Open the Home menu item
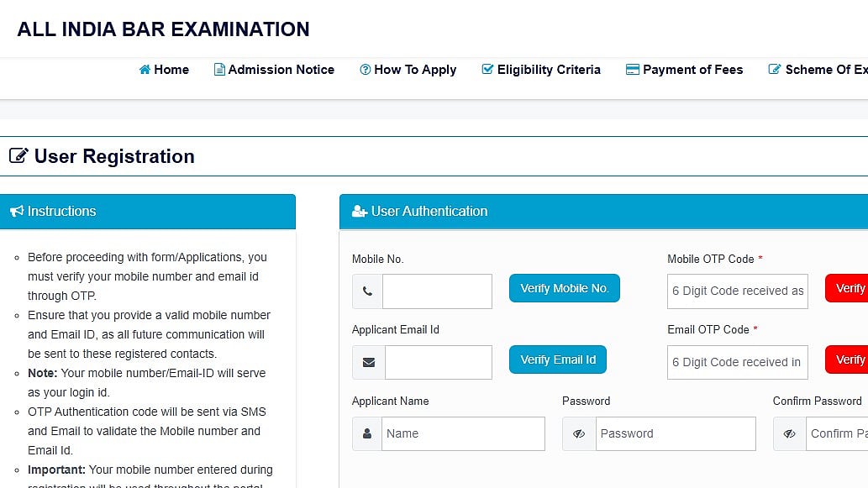 [164, 70]
